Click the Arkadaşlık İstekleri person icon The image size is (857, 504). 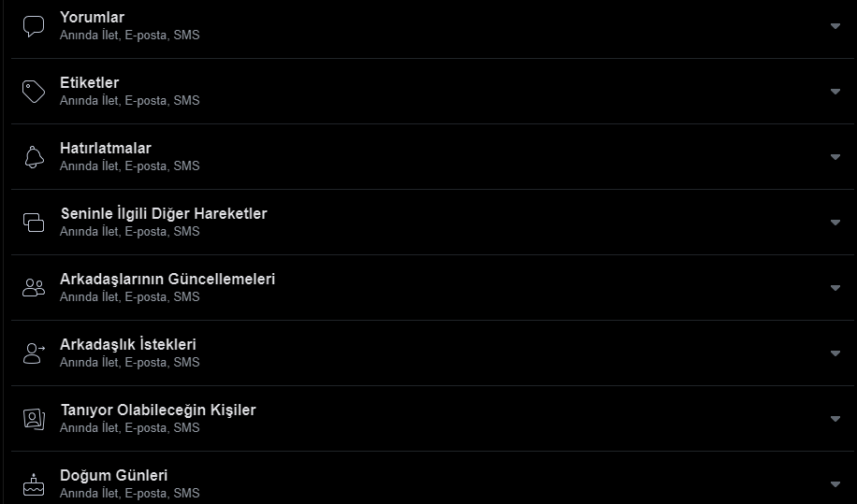point(34,353)
